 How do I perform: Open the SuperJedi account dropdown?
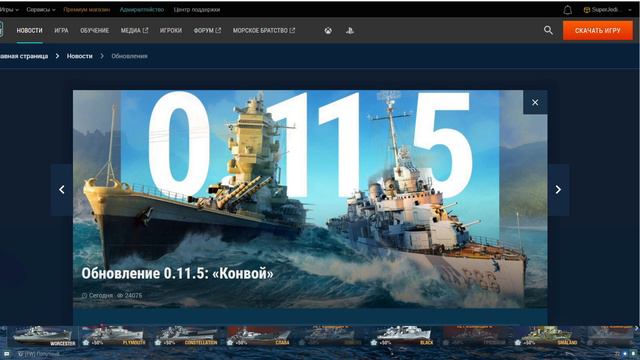coord(607,10)
